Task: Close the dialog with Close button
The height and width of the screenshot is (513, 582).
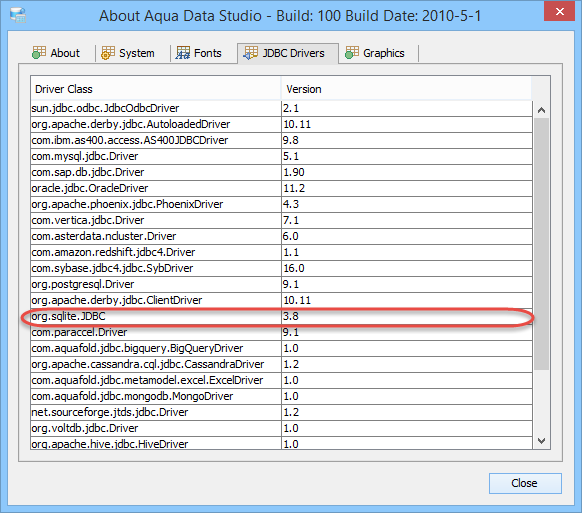Action: pos(525,483)
